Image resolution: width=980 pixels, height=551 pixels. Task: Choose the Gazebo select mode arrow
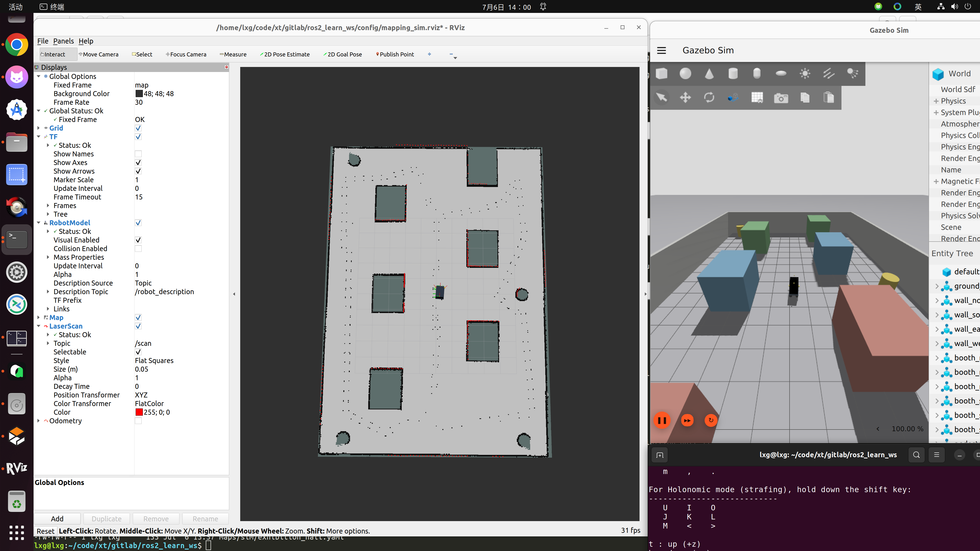(662, 98)
